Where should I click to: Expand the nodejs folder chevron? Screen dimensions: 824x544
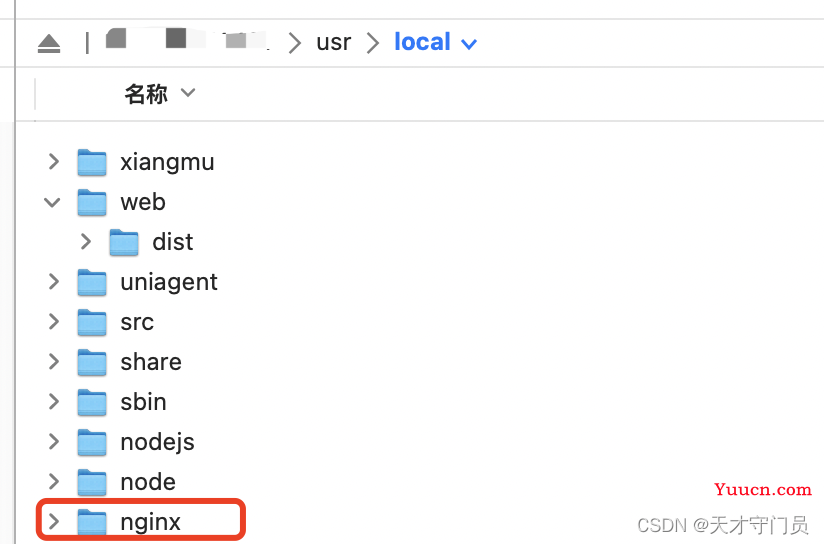[x=54, y=442]
